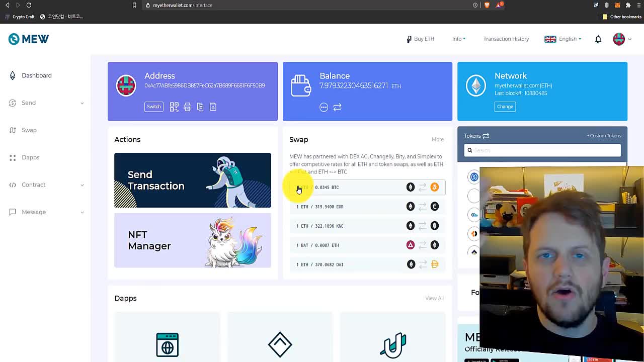The height and width of the screenshot is (362, 644).
Task: Click the address blockie avatar
Action: 126,85
